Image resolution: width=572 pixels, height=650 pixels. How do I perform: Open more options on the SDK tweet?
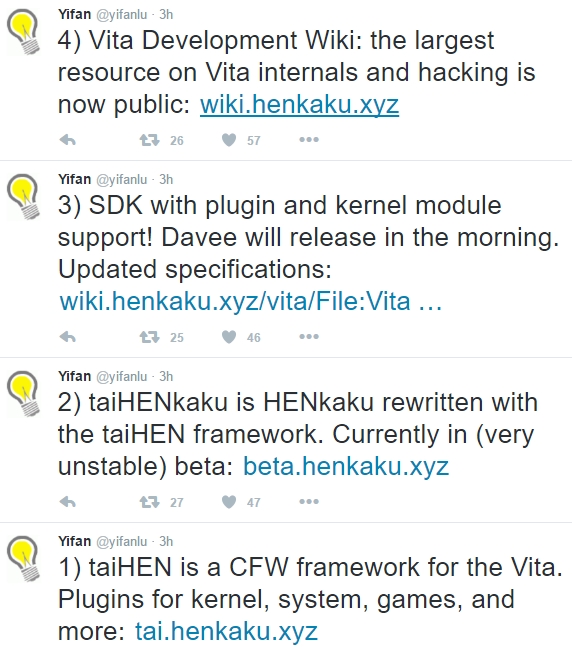click(x=309, y=337)
